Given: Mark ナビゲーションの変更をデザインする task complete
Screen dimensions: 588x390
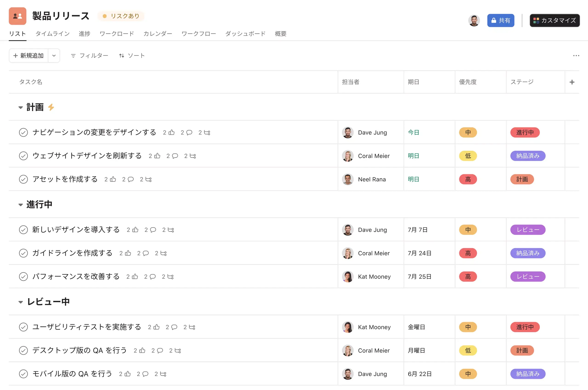Looking at the screenshot, I should (23, 132).
